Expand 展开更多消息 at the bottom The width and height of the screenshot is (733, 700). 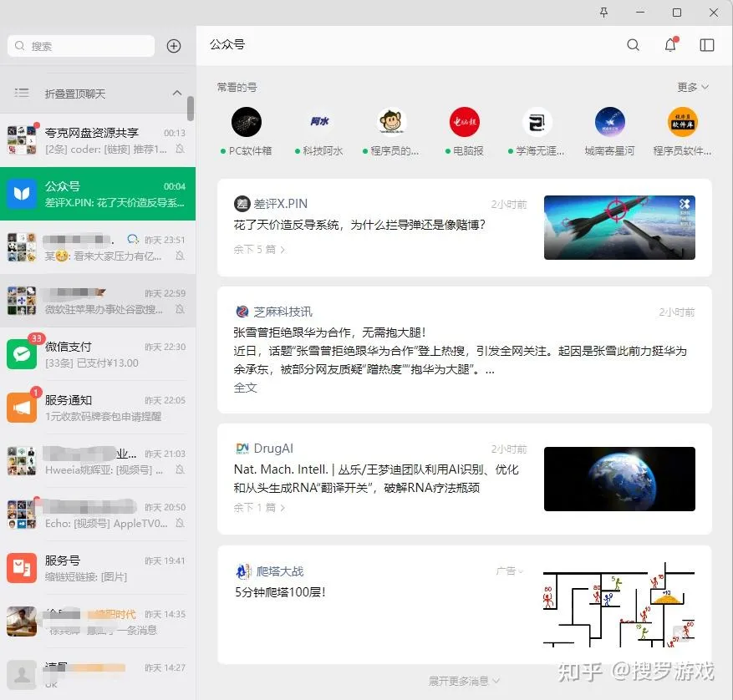tap(464, 681)
